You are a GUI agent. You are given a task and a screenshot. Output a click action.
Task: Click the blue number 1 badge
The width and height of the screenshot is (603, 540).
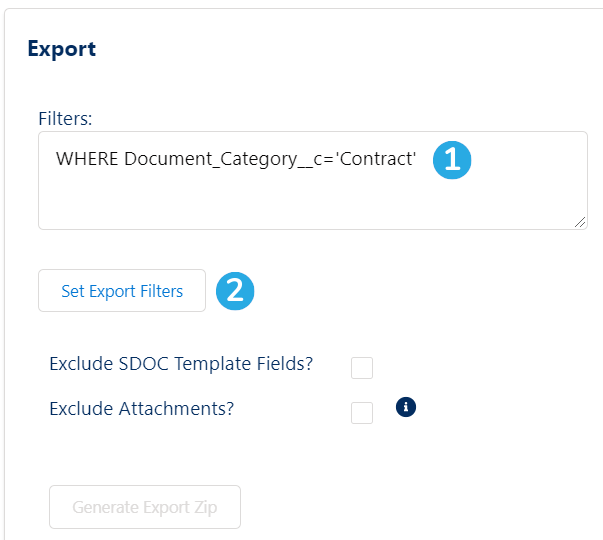[x=452, y=160]
